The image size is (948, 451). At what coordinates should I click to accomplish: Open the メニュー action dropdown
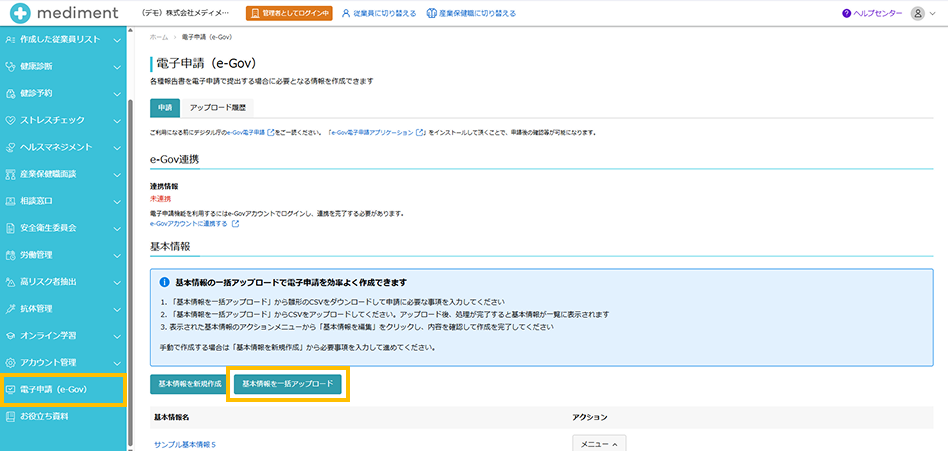pyautogui.click(x=599, y=443)
